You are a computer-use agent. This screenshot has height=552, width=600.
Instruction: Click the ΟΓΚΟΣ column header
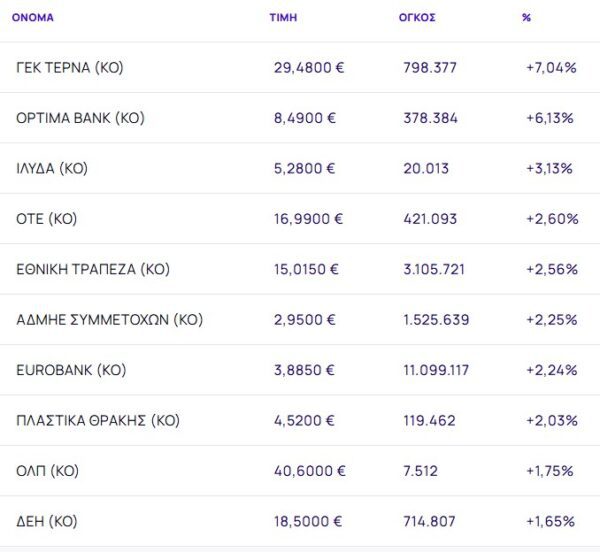[416, 18]
